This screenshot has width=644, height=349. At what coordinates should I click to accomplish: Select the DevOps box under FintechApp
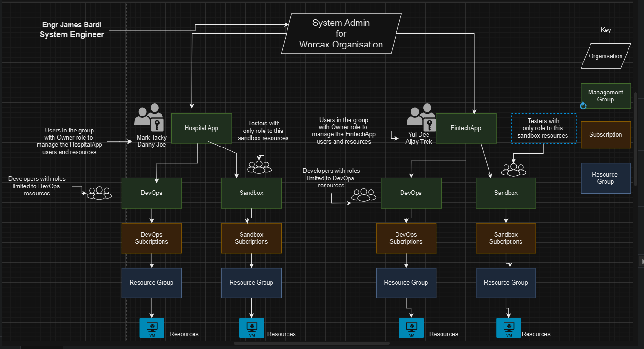coord(411,193)
